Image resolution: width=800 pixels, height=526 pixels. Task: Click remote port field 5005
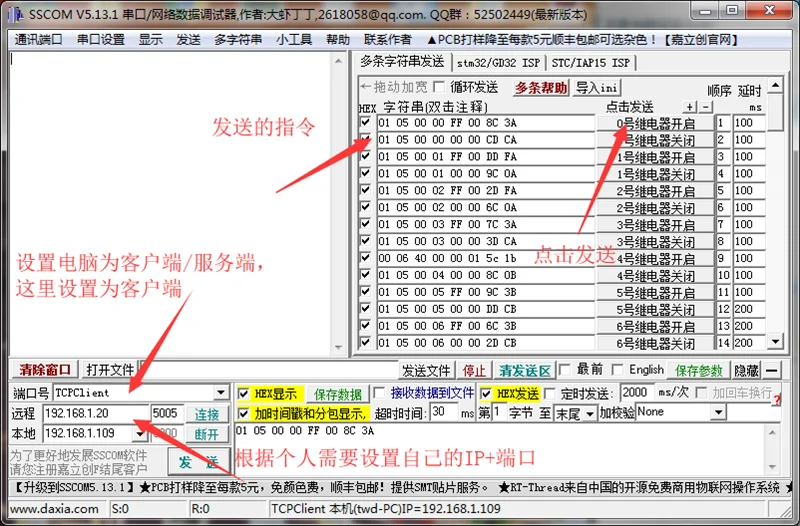click(x=167, y=413)
